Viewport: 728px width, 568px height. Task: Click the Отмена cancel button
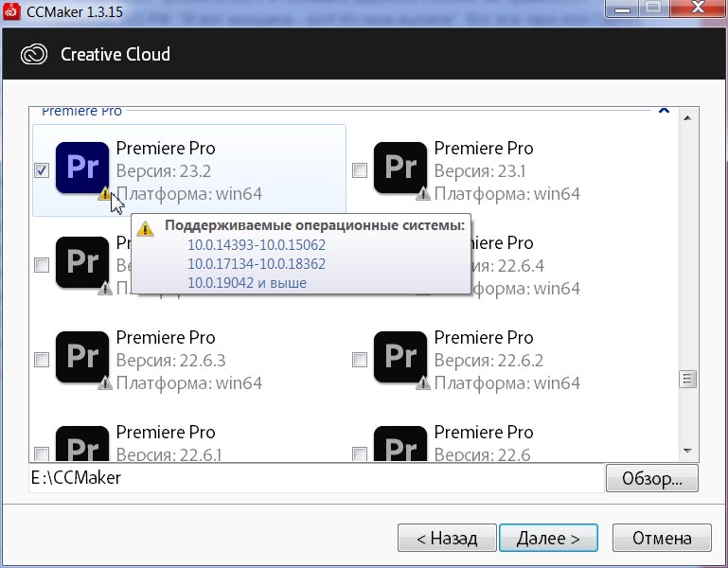pyautogui.click(x=662, y=538)
